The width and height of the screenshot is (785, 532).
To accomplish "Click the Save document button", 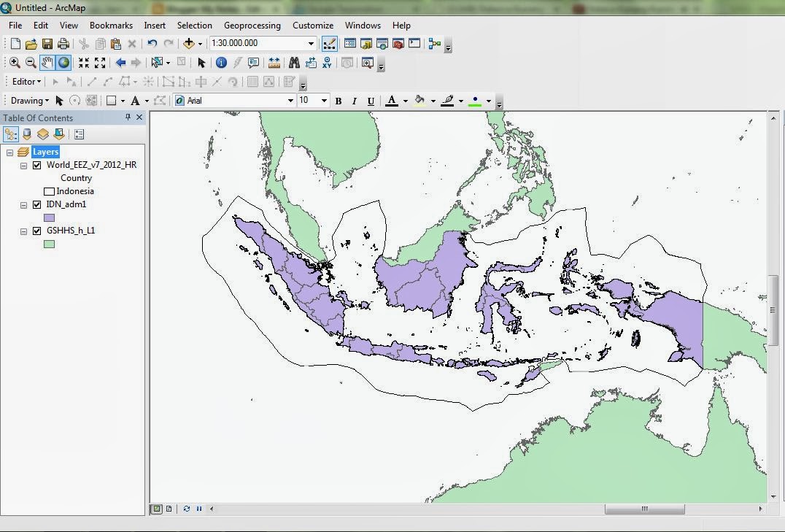I will [47, 43].
